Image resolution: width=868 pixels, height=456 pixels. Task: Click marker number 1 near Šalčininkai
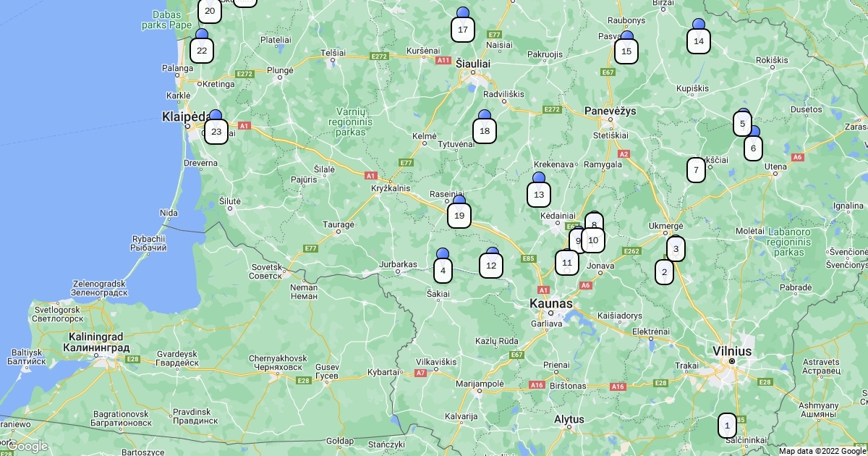coord(727,426)
